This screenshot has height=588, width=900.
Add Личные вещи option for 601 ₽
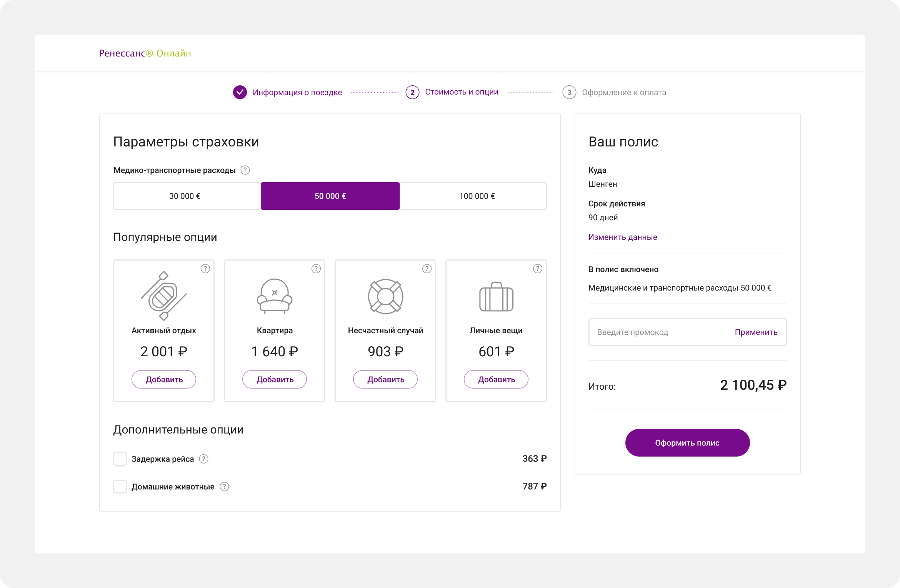496,379
